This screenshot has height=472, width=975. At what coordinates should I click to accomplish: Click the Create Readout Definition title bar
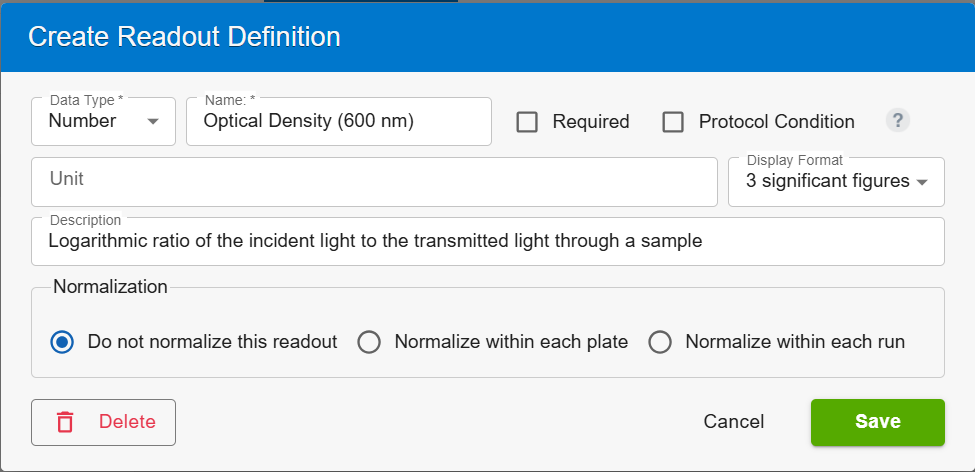click(x=488, y=37)
